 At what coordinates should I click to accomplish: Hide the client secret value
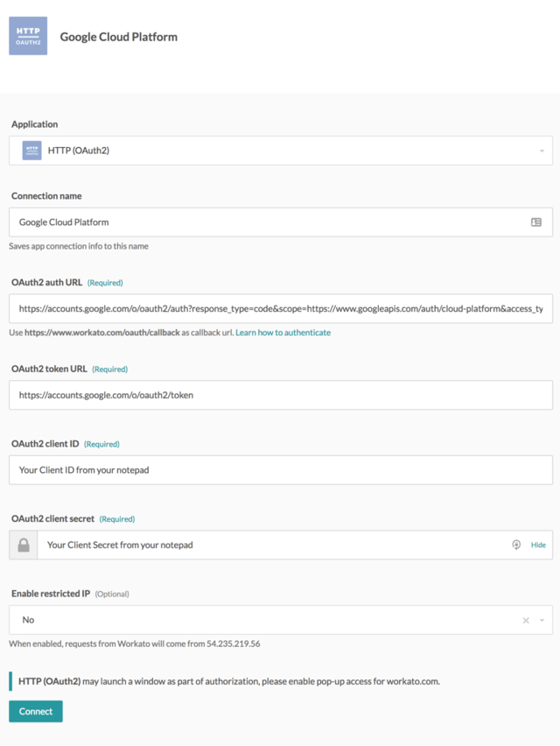(538, 545)
